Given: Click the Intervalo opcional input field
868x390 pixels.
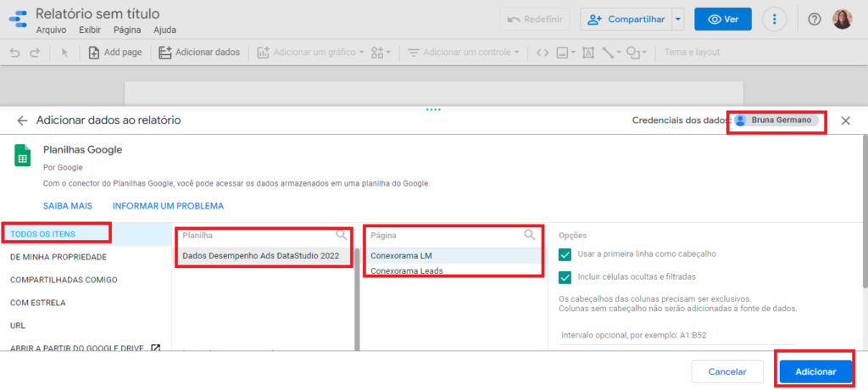Looking at the screenshot, I should click(x=677, y=335).
